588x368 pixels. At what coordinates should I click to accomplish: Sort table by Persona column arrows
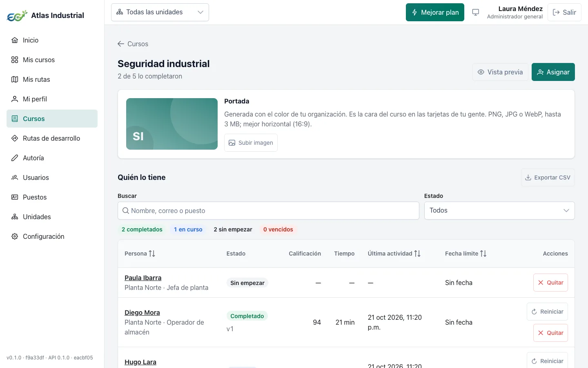point(152,254)
